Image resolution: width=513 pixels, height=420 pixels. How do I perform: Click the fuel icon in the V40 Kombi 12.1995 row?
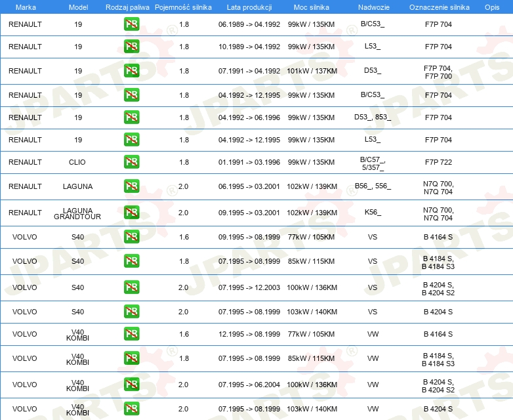click(131, 334)
